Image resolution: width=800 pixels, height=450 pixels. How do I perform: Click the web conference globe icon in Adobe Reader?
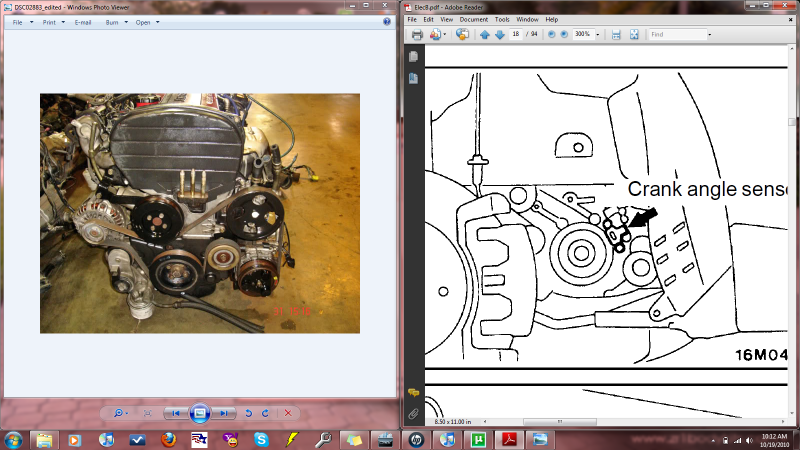[x=463, y=35]
